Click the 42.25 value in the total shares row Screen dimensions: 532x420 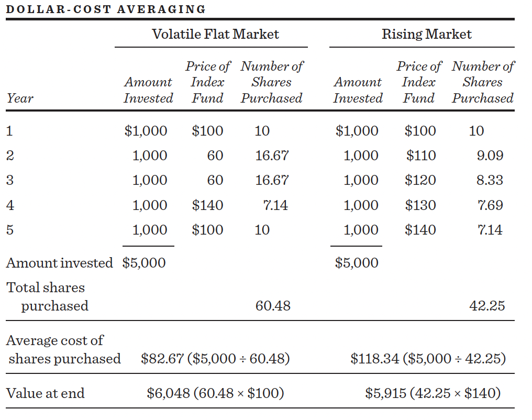point(487,306)
